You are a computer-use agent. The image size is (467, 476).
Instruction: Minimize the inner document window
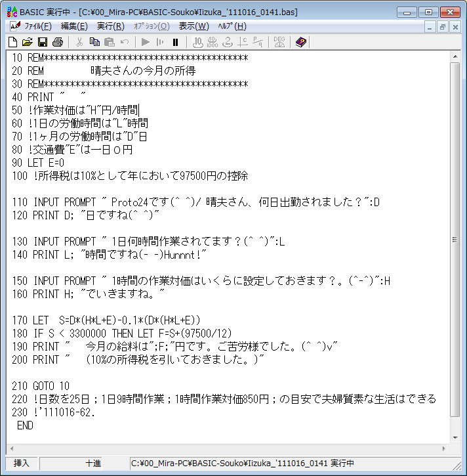430,27
